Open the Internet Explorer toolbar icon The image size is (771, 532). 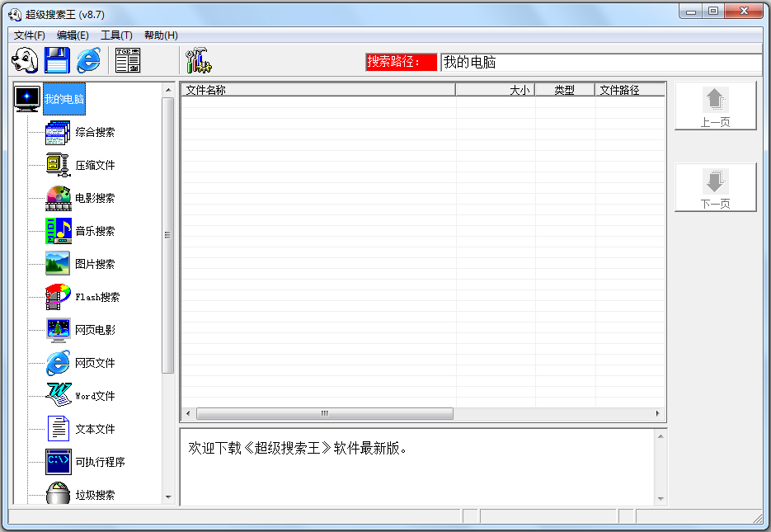click(x=88, y=60)
